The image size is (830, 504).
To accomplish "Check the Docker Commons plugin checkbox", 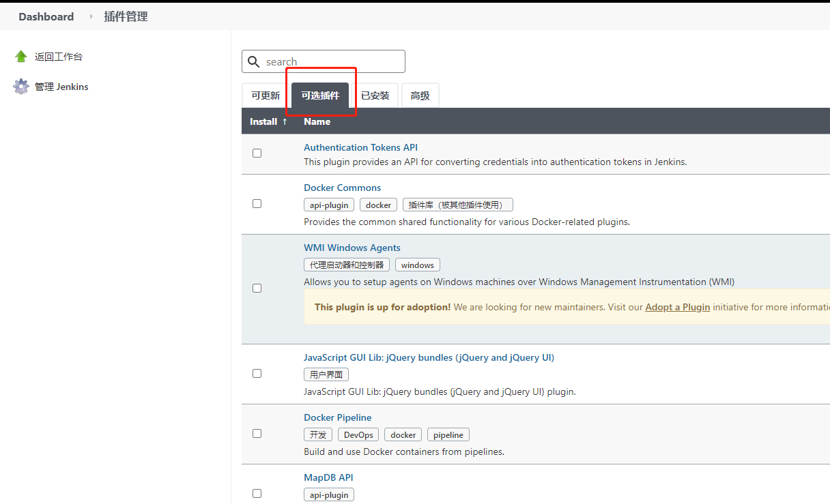I will click(x=257, y=204).
